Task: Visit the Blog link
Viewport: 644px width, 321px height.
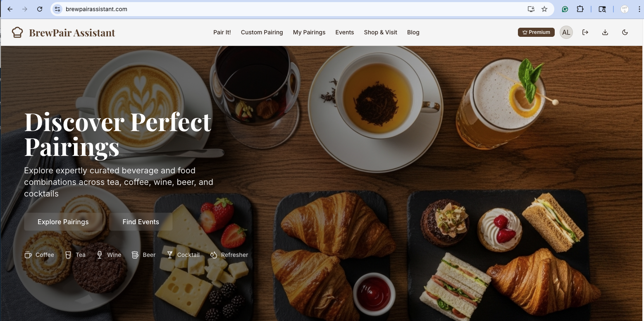Action: 413,32
